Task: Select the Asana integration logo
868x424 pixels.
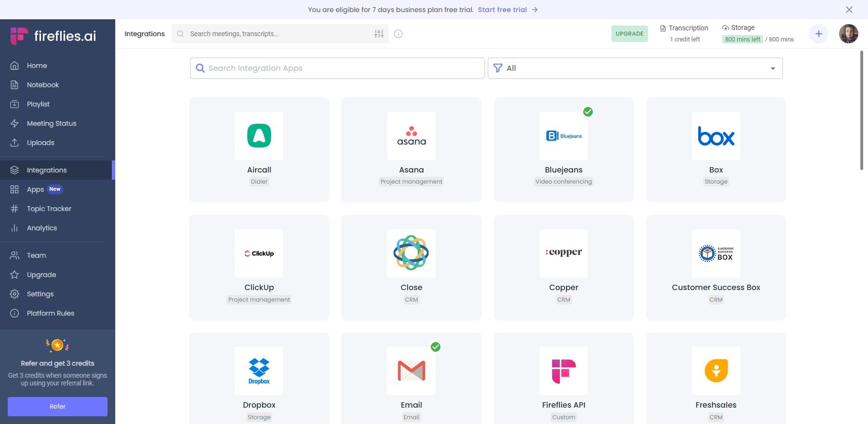Action: [411, 136]
